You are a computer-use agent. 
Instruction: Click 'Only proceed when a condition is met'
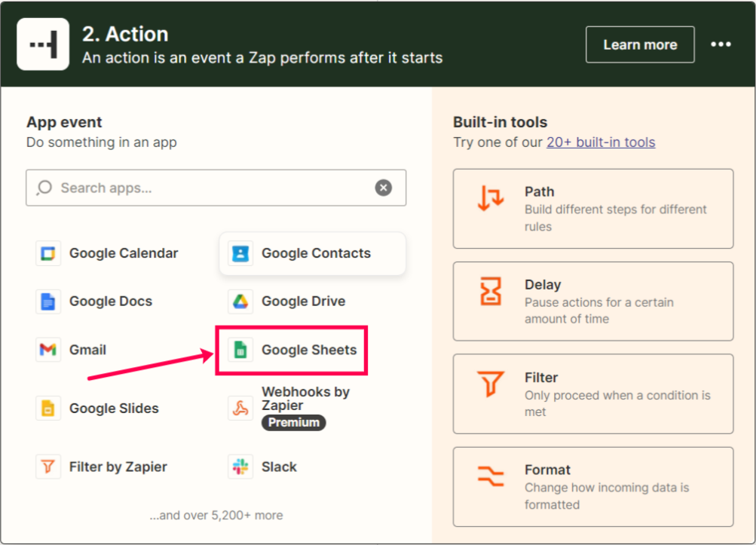click(x=617, y=404)
